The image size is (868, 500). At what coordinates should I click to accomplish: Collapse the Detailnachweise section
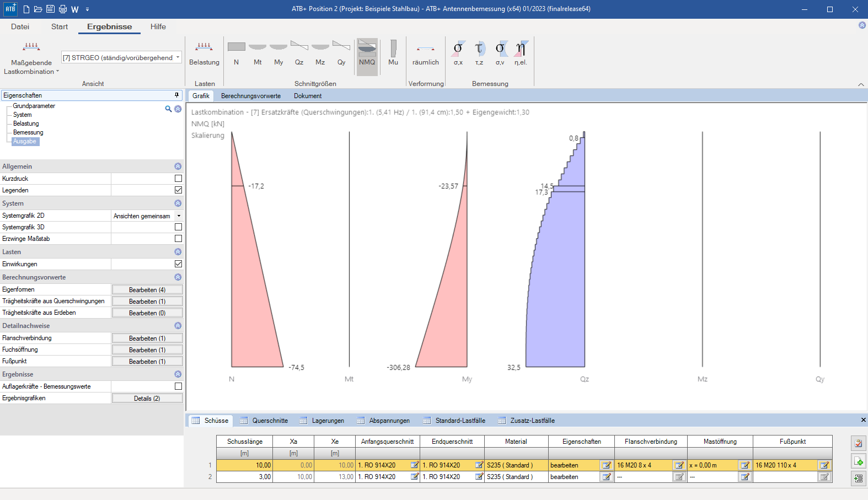point(178,326)
